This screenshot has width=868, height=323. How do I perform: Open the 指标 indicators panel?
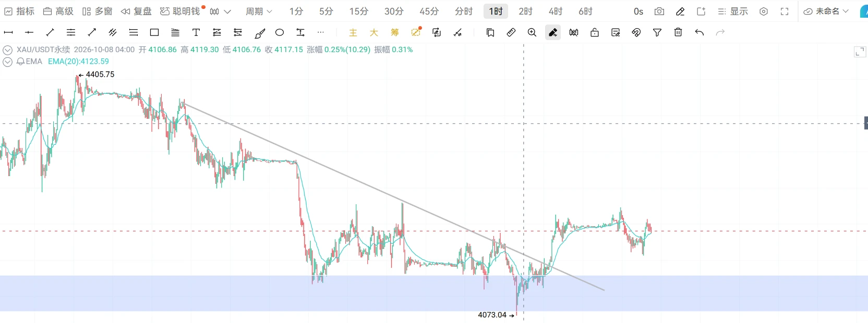(19, 11)
